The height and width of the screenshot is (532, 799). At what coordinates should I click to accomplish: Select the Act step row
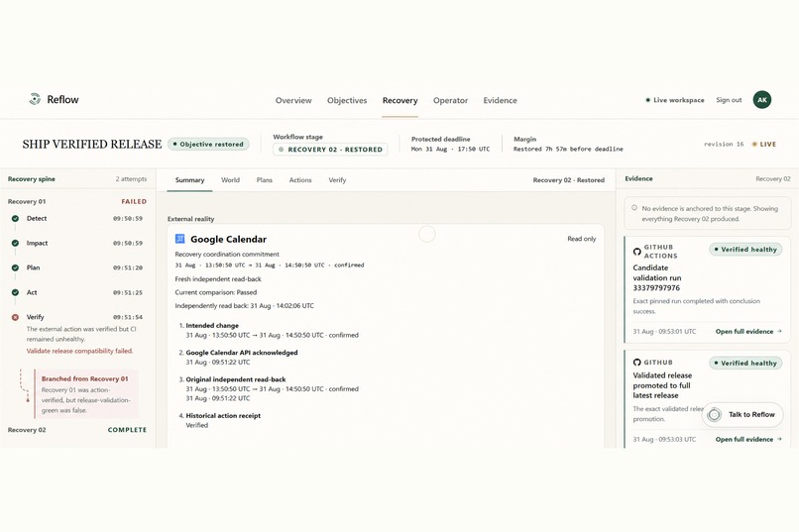tap(77, 292)
